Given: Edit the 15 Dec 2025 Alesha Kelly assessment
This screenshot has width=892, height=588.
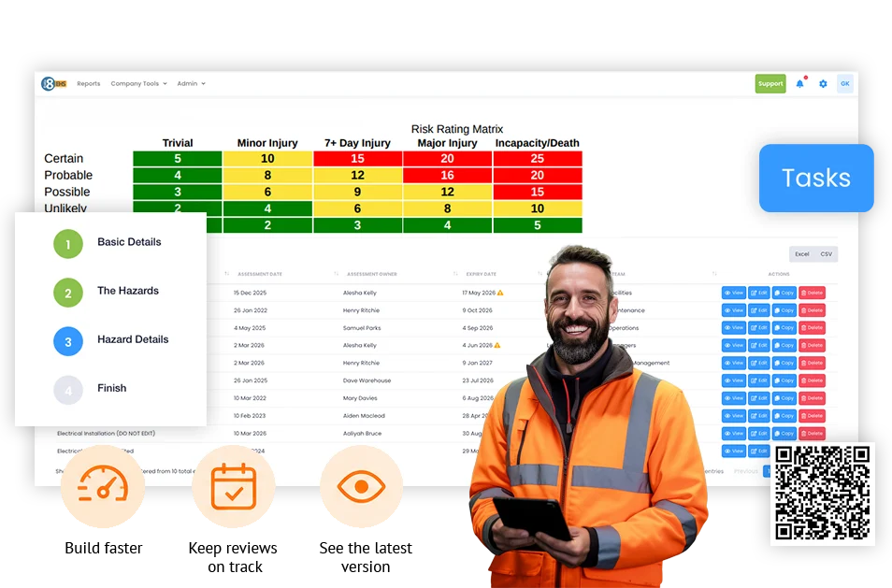Looking at the screenshot, I should [759, 293].
